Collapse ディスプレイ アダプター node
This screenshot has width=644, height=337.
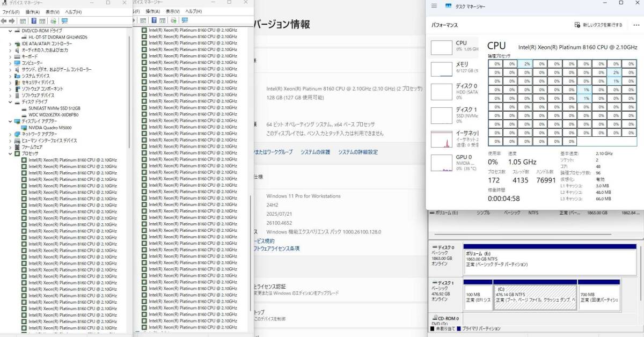pyautogui.click(x=10, y=121)
